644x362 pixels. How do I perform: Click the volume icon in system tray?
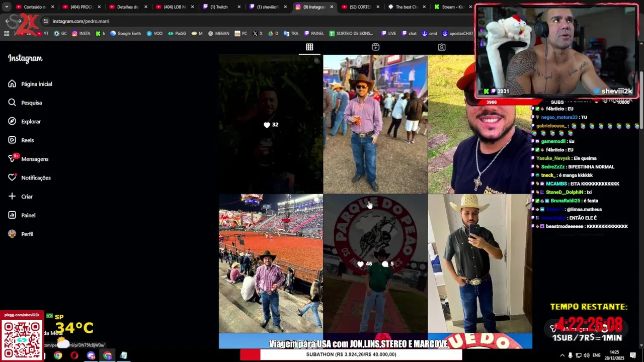click(x=586, y=355)
